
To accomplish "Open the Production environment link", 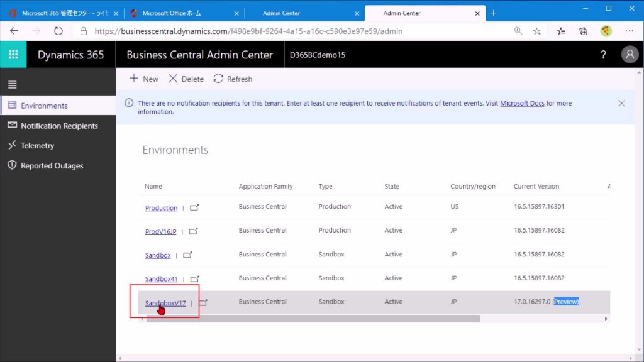I will pyautogui.click(x=161, y=207).
